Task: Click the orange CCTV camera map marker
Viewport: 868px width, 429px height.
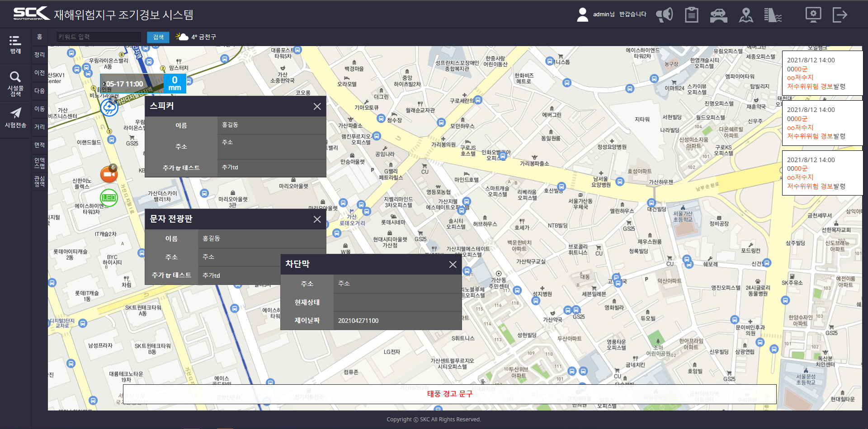Action: point(109,174)
